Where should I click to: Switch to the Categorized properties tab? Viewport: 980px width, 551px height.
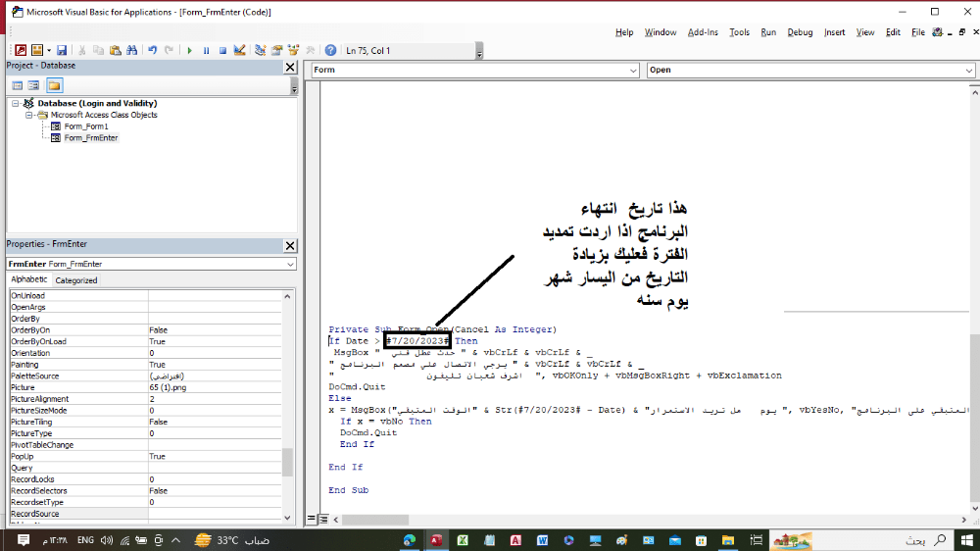(x=76, y=280)
